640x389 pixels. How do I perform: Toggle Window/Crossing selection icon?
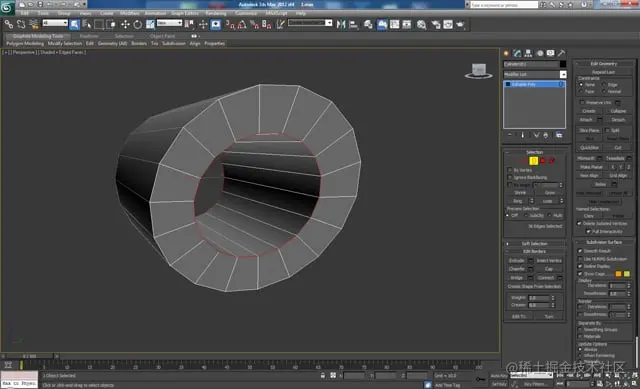tap(111, 24)
